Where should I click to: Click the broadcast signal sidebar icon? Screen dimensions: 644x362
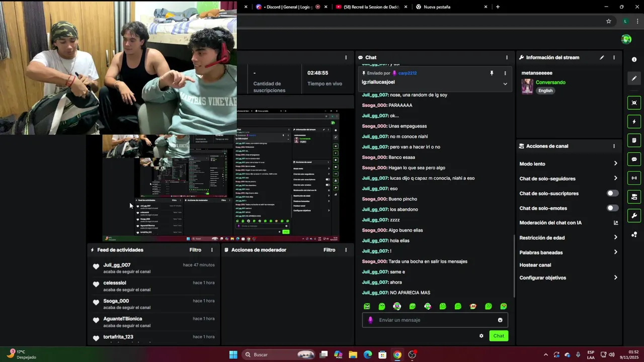pos(634,178)
